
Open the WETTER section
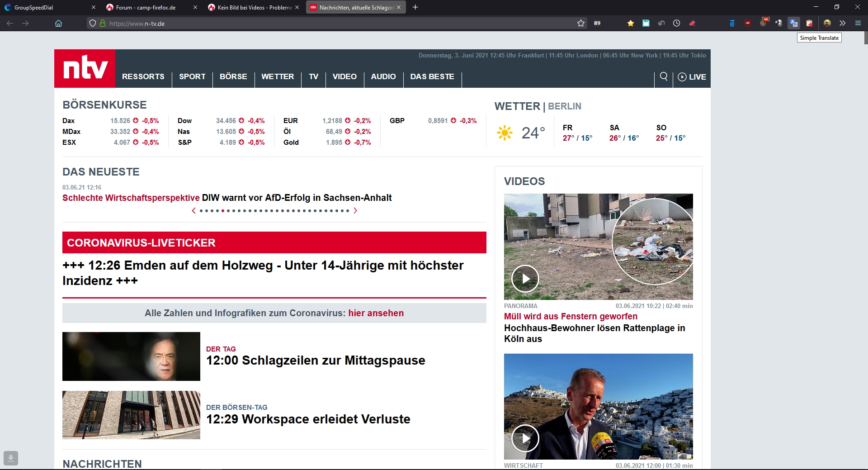[x=278, y=77]
